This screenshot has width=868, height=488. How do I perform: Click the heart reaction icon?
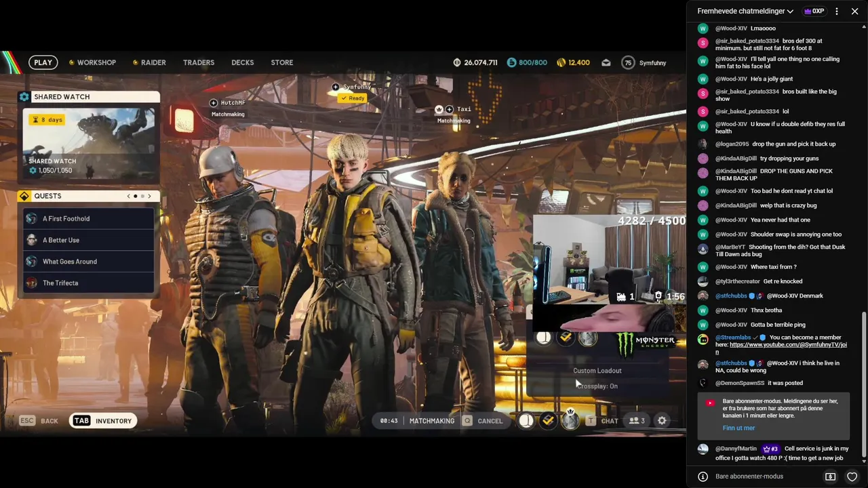(852, 476)
